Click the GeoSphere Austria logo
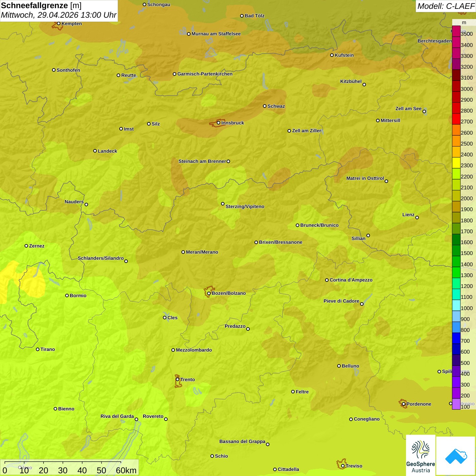 pyautogui.click(x=421, y=455)
